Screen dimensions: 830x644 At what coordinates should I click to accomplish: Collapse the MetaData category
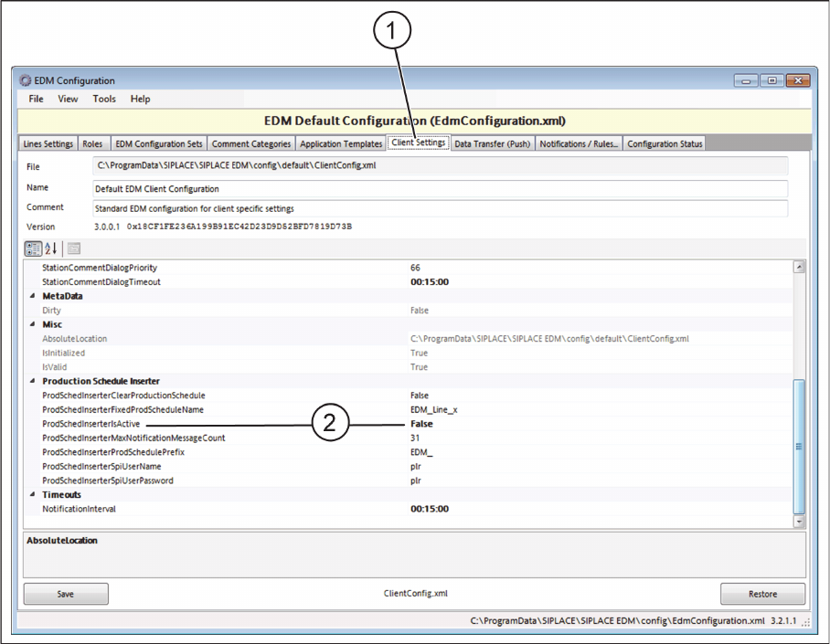(33, 296)
